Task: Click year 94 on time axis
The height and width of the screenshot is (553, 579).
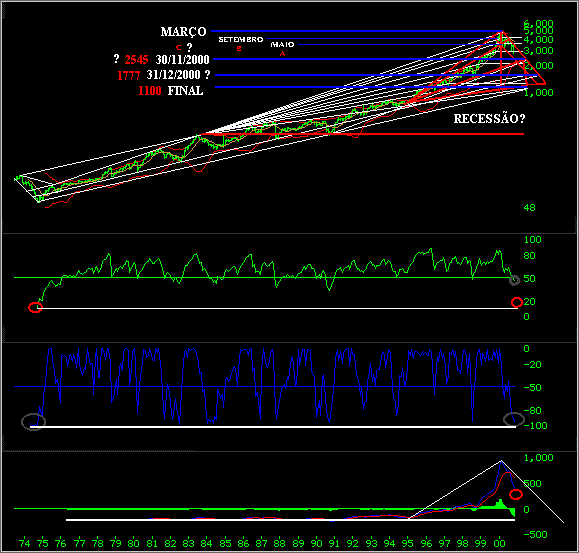Action: pyautogui.click(x=390, y=543)
